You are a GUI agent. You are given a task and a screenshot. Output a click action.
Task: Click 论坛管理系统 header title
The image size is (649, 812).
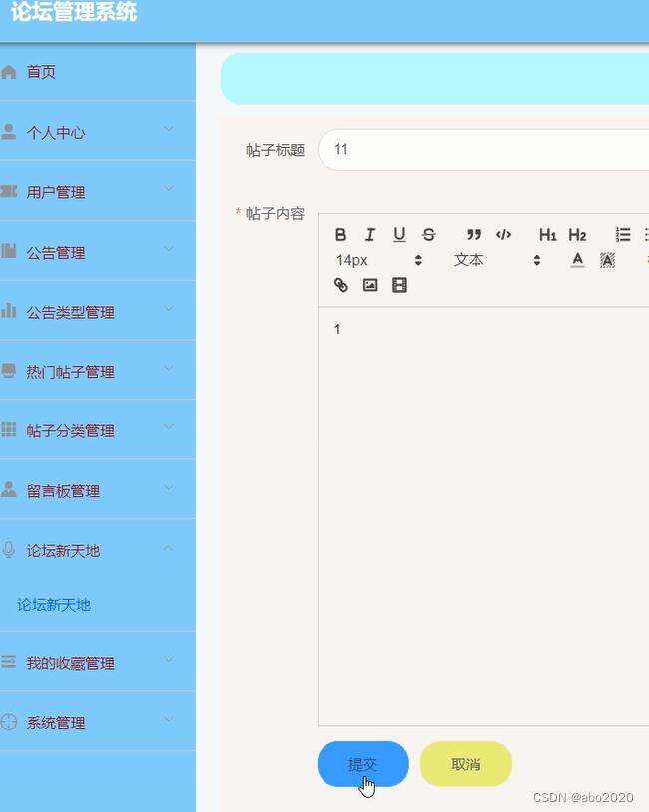74,11
